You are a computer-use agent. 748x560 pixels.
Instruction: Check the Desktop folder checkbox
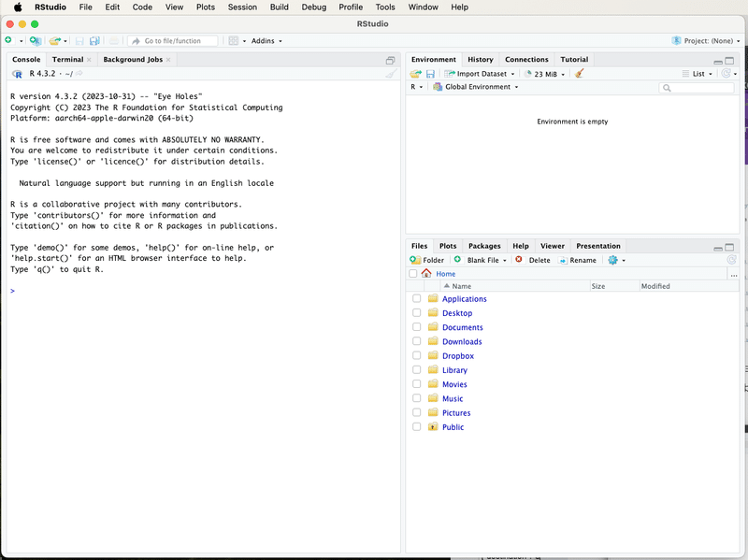[416, 313]
